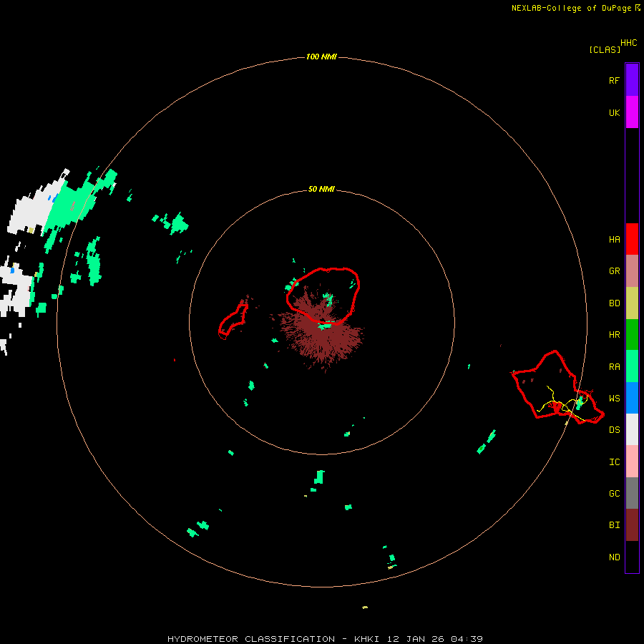Click the red HA legend swatch
Screen dimensions: 644x644
point(632,239)
